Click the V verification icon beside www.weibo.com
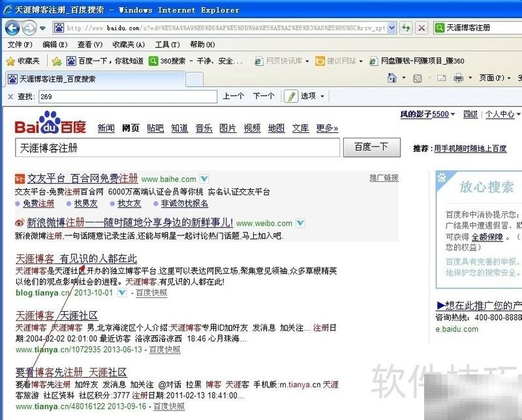 click(x=300, y=223)
